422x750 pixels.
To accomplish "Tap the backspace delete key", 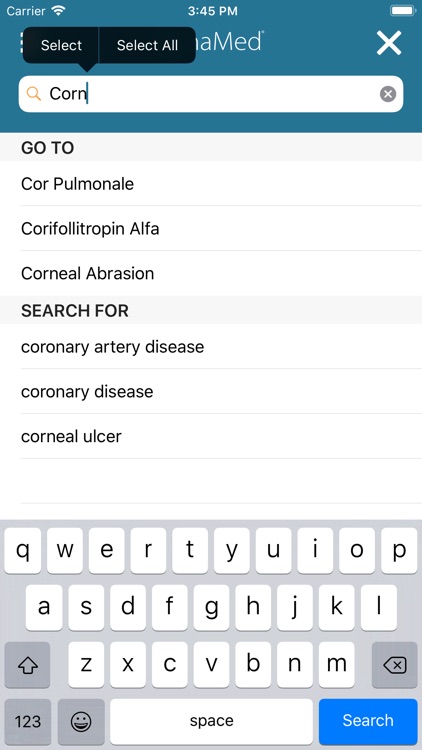I will coord(395,665).
